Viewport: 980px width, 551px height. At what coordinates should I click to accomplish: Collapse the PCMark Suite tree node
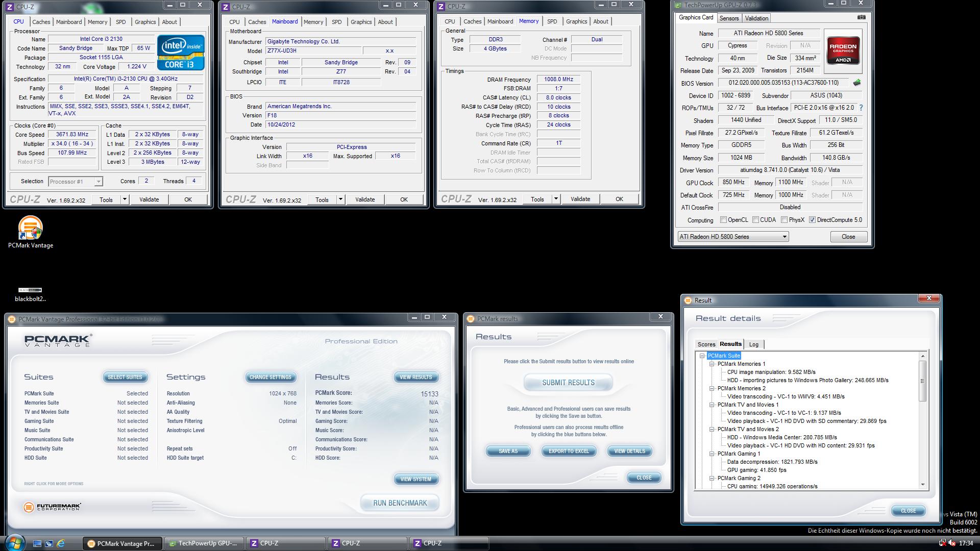[702, 356]
